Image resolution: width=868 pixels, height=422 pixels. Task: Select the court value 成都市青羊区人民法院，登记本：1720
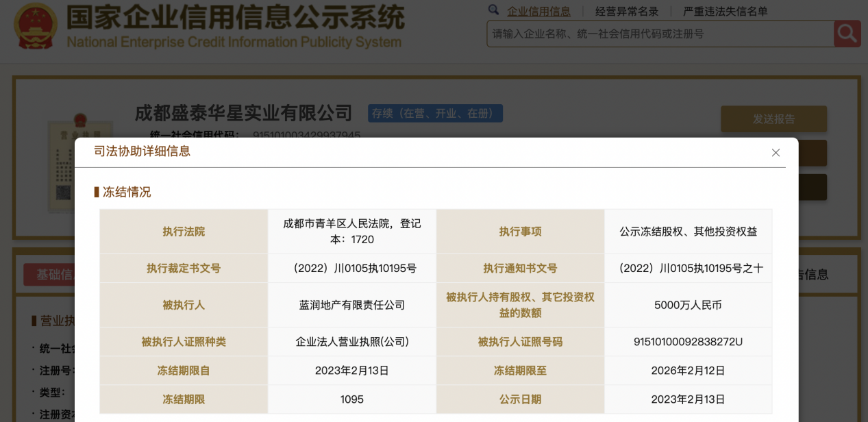[352, 232]
